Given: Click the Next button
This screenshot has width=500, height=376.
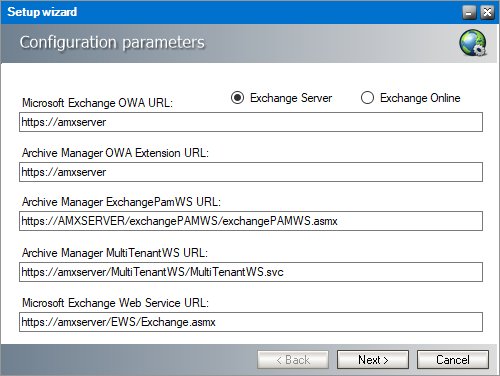Looking at the screenshot, I should click(x=373, y=360).
